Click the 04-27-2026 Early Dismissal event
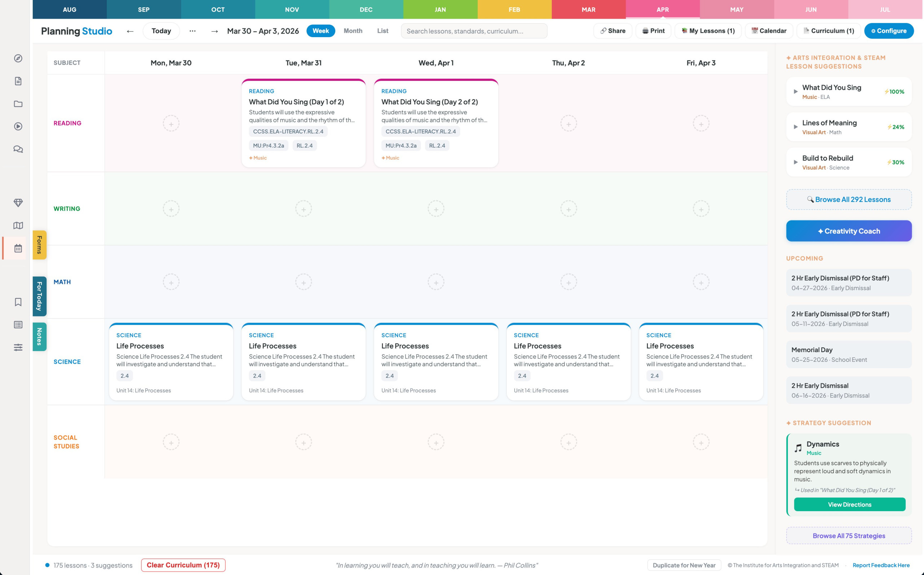The width and height of the screenshot is (924, 575). click(x=849, y=282)
